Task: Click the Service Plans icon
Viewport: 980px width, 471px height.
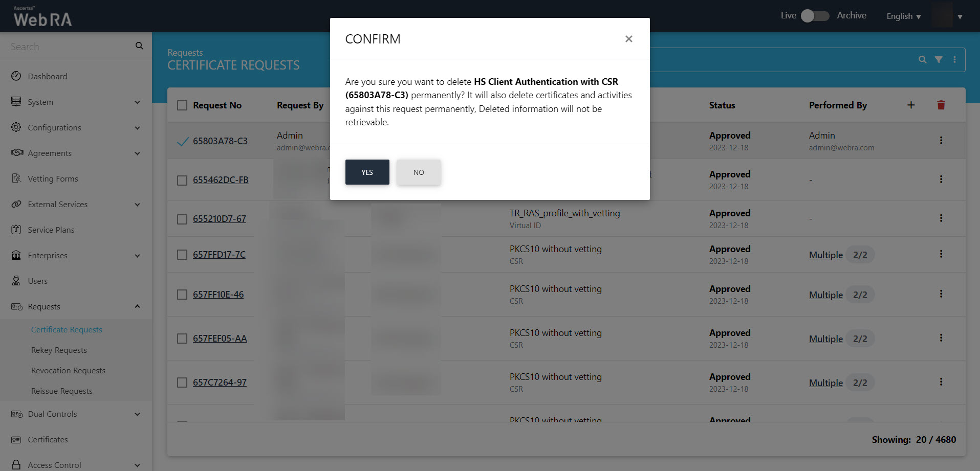Action: [16, 230]
